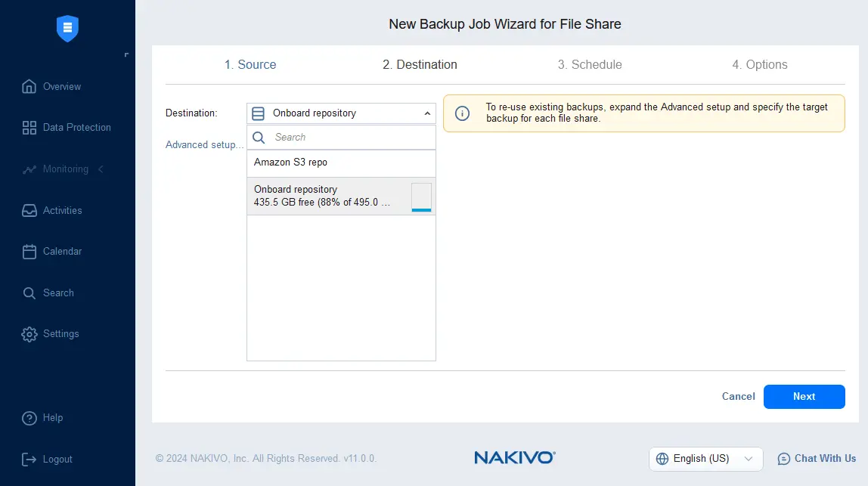Click the Cancel button
Screen dimensions: 868x486
click(738, 396)
